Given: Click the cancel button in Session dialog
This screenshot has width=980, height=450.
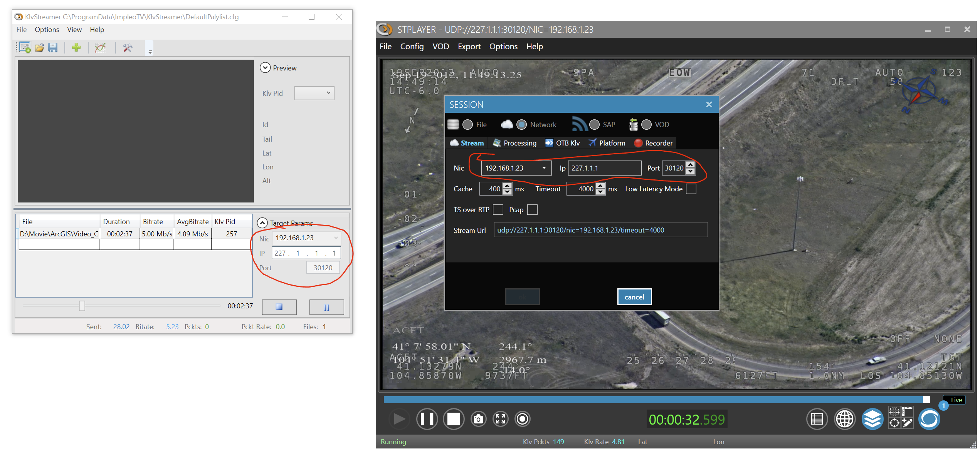Looking at the screenshot, I should point(634,297).
